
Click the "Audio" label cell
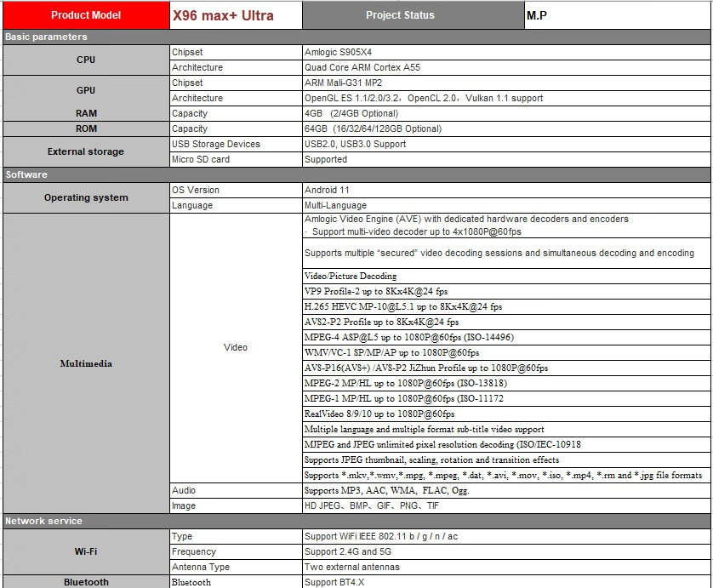(236, 490)
